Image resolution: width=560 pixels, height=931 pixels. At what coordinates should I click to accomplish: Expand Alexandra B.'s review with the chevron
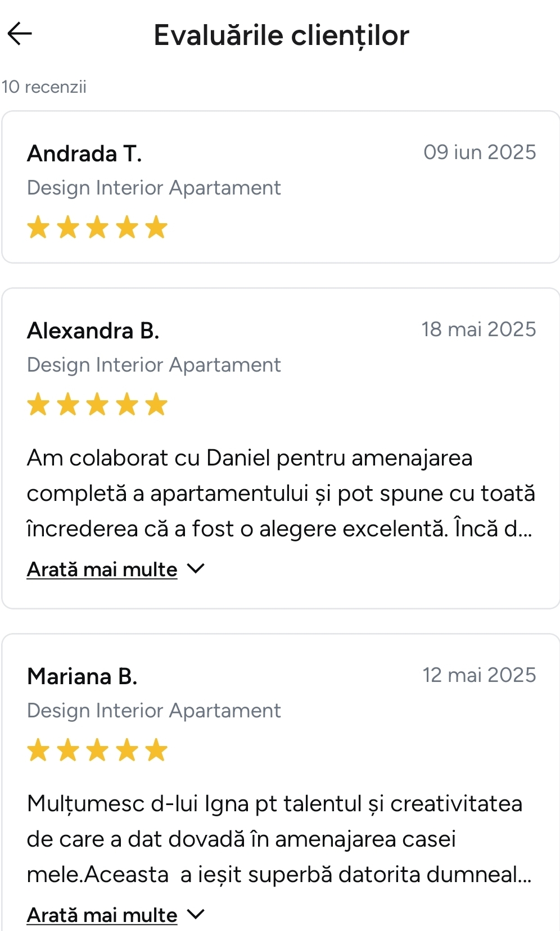pyautogui.click(x=196, y=568)
